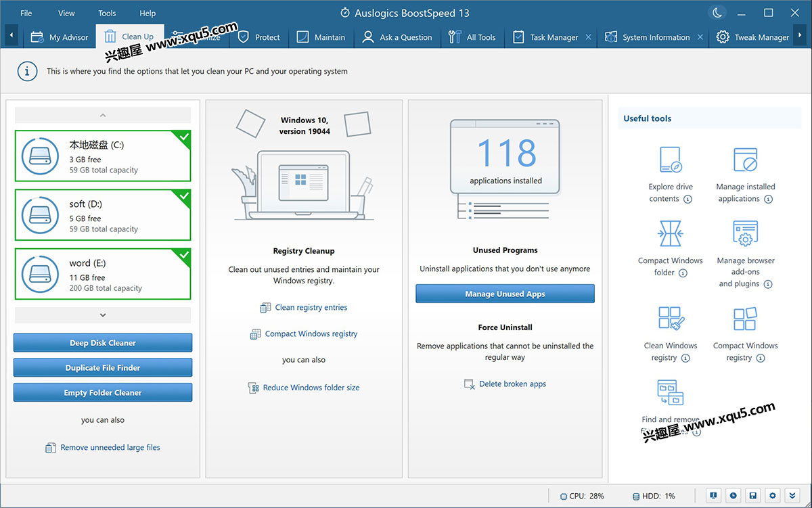This screenshot has width=812, height=508.
Task: Open the Tweak Manager tab
Action: tap(752, 37)
